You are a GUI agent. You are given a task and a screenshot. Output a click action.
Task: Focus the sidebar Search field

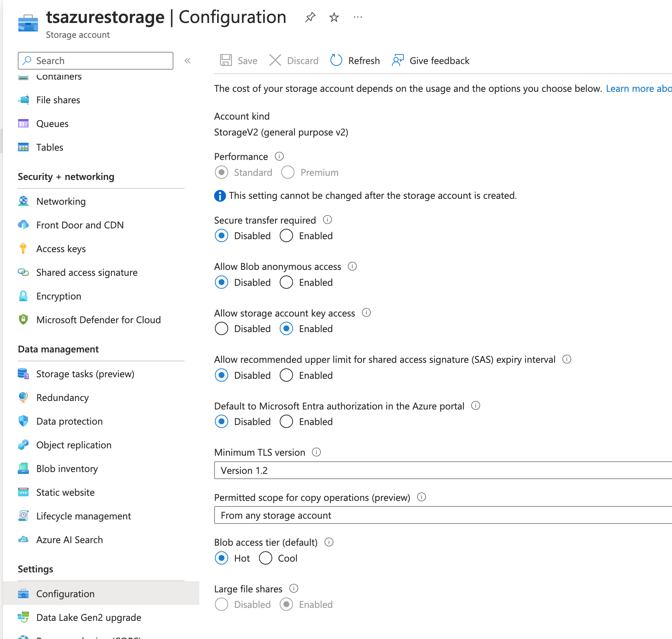pos(96,61)
